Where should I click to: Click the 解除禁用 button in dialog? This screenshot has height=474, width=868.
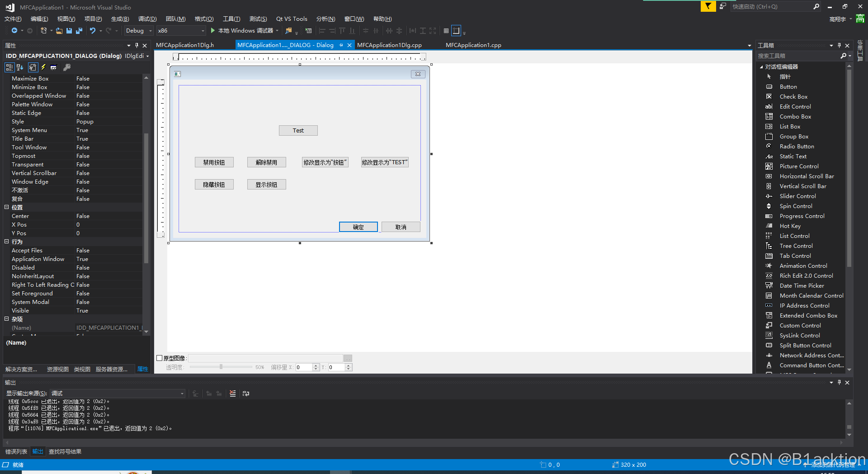pos(266,162)
